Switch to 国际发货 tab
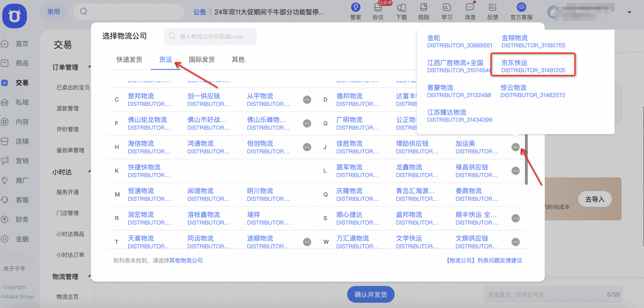Viewport: 644px width, 308px height. click(202, 59)
